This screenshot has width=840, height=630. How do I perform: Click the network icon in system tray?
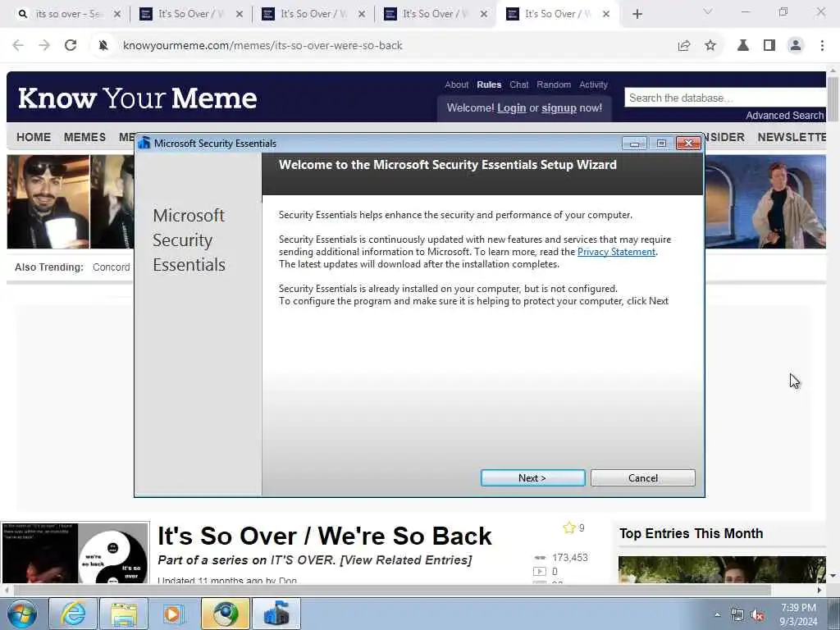(737, 615)
